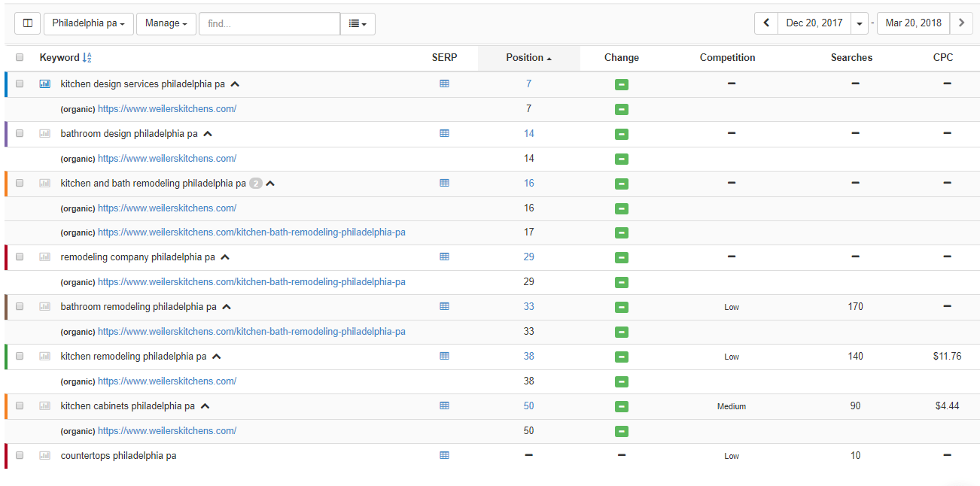980x486 pixels.
Task: Open chart for countertops philadelphia pa
Action: tap(45, 456)
